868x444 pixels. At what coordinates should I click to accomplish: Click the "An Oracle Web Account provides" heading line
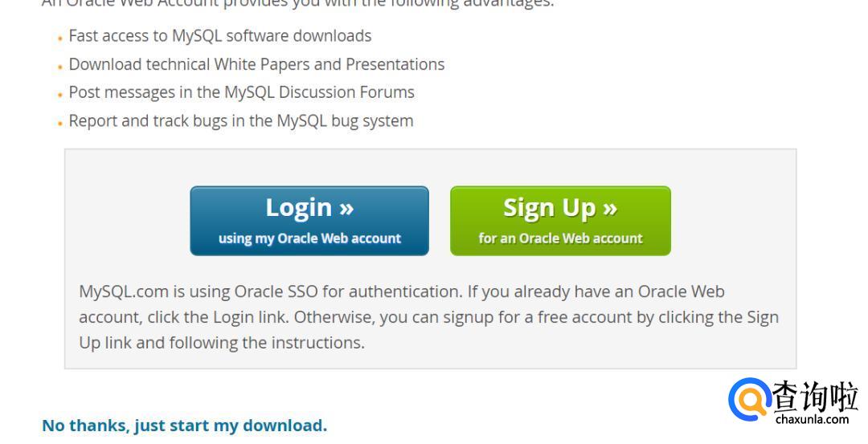pos(297,4)
